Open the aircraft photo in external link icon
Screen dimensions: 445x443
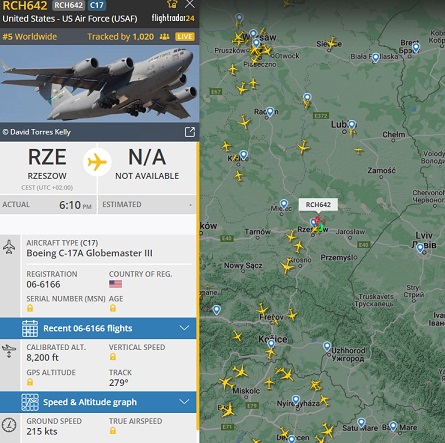coord(190,132)
